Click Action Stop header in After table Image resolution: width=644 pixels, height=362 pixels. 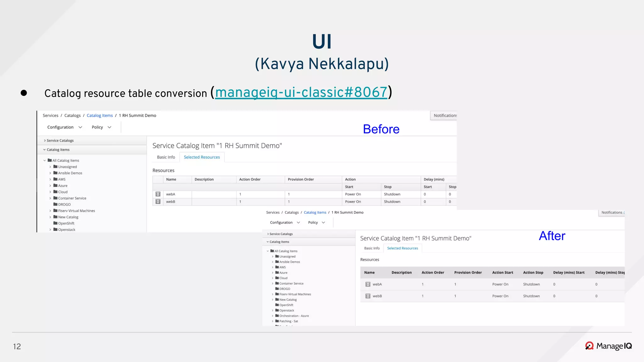533,272
